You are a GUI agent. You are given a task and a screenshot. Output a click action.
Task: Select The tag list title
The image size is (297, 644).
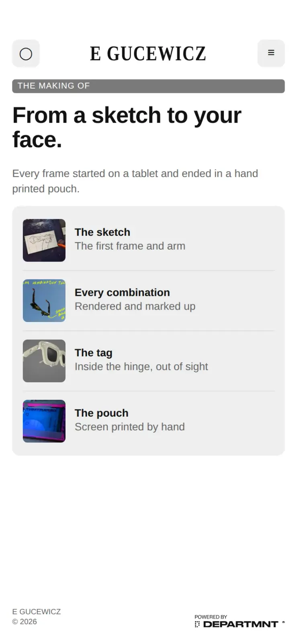94,353
